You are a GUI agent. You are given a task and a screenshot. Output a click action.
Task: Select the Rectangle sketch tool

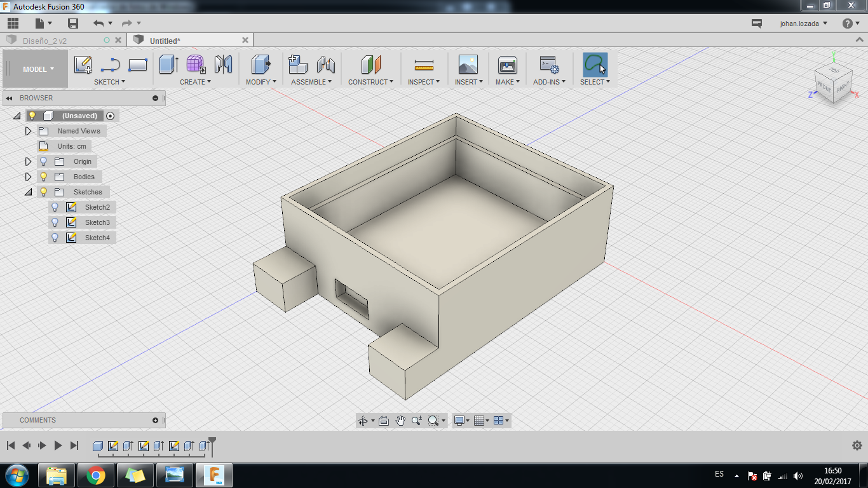point(138,65)
